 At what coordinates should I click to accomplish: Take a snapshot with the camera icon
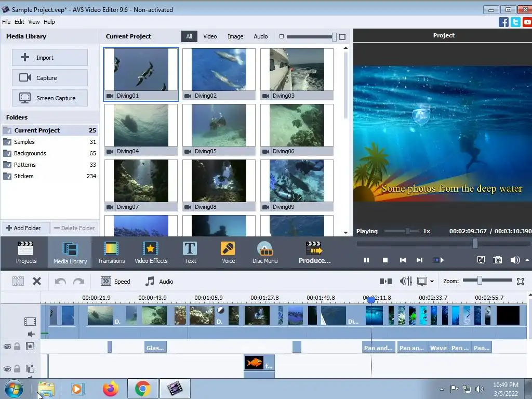(x=498, y=260)
